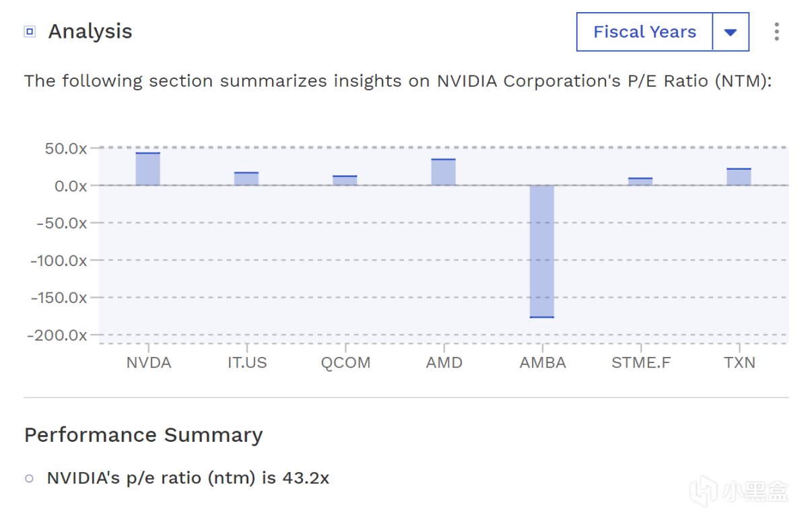Select the QCOM bar in chart
This screenshot has width=812, height=520.
click(x=345, y=181)
